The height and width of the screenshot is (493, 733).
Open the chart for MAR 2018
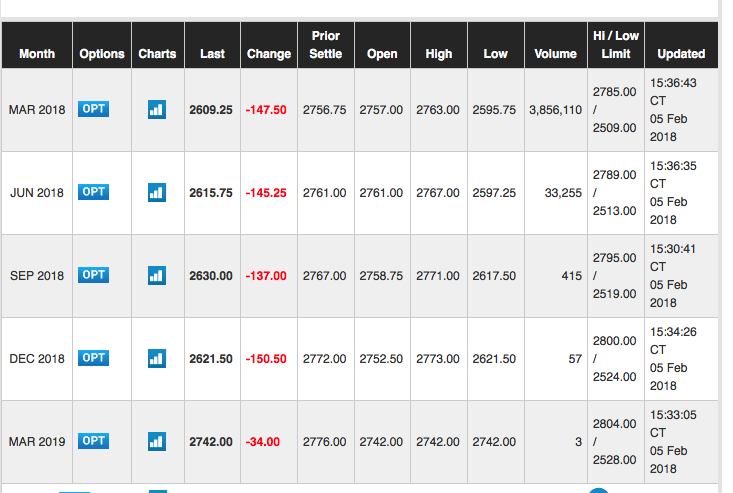(x=157, y=109)
